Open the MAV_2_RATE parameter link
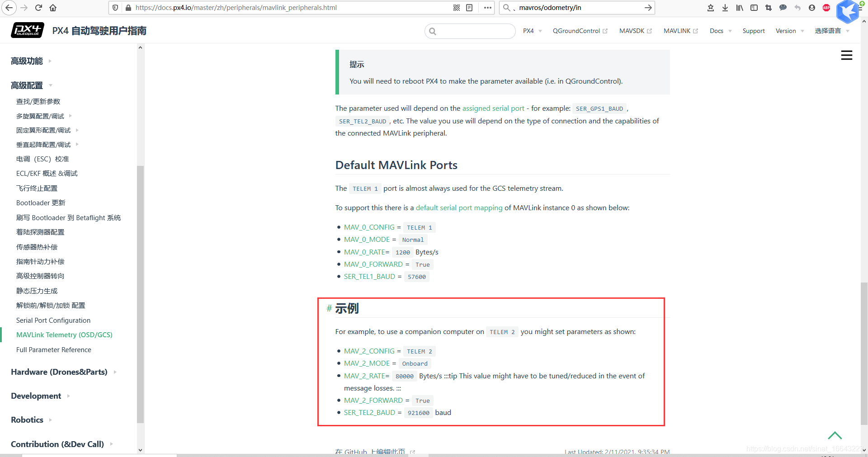The height and width of the screenshot is (457, 868). click(x=364, y=376)
